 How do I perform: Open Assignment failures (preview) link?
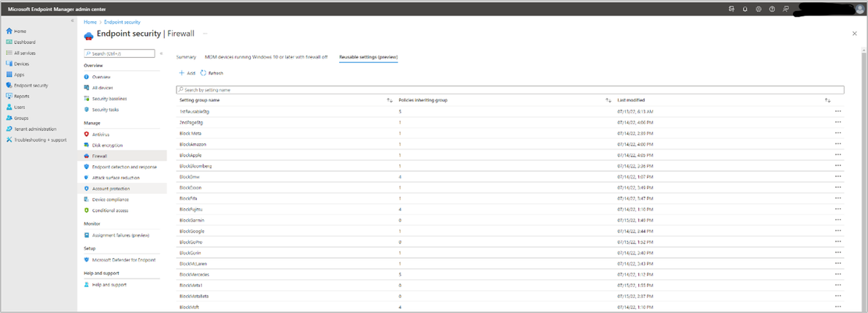pyautogui.click(x=122, y=235)
